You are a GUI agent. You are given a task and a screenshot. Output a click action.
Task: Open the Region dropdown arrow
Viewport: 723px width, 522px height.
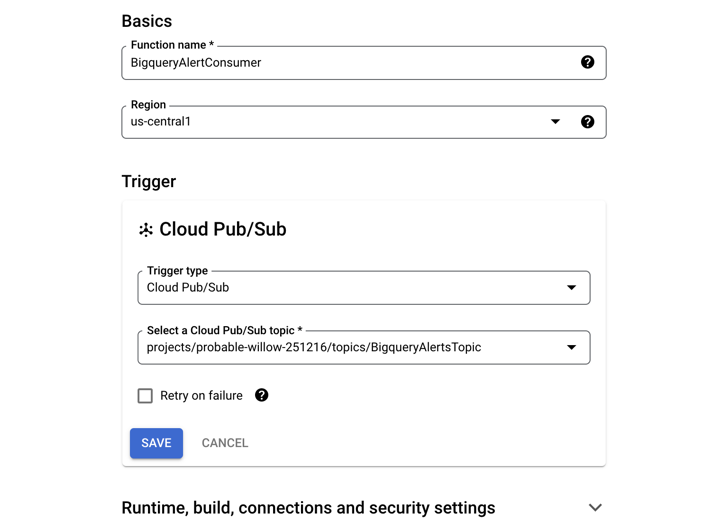[x=555, y=122]
